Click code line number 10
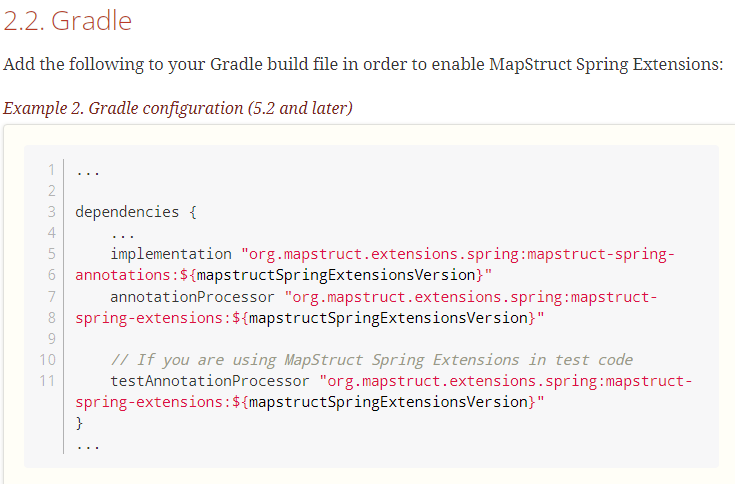 coord(47,360)
